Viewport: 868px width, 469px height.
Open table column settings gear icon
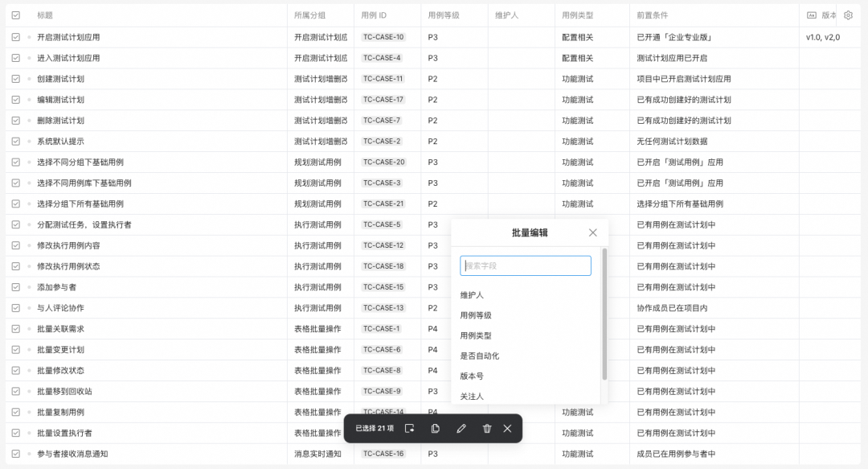click(x=848, y=15)
